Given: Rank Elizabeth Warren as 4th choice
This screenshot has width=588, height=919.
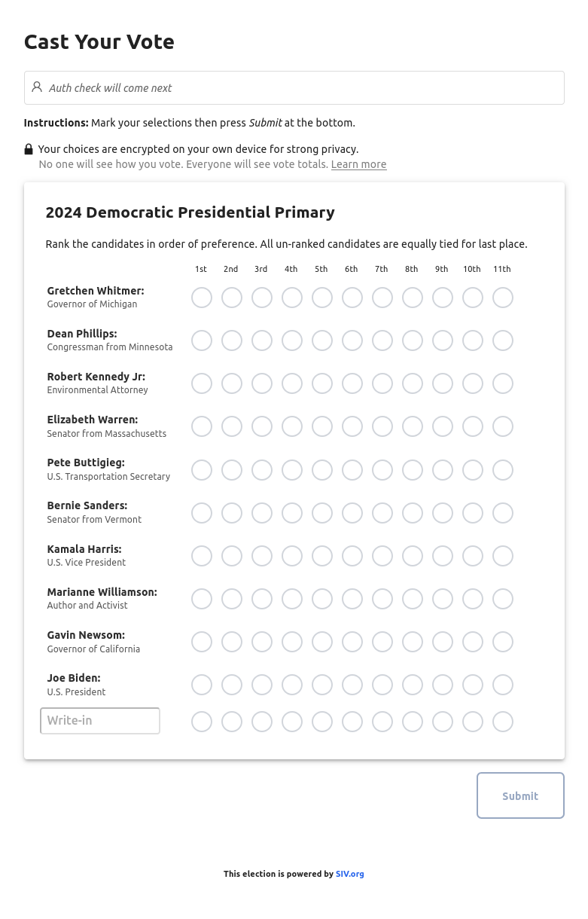Looking at the screenshot, I should pos(292,426).
